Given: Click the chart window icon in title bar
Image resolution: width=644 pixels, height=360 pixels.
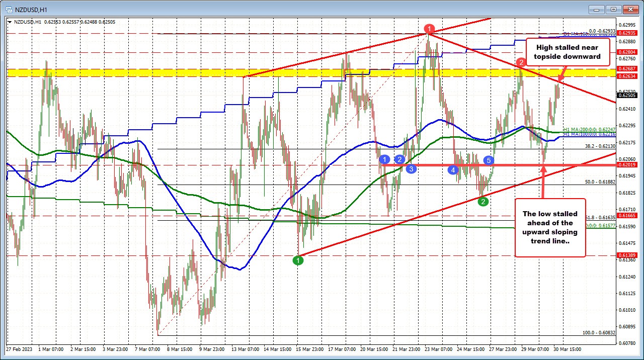Looking at the screenshot, I should 9,9.
